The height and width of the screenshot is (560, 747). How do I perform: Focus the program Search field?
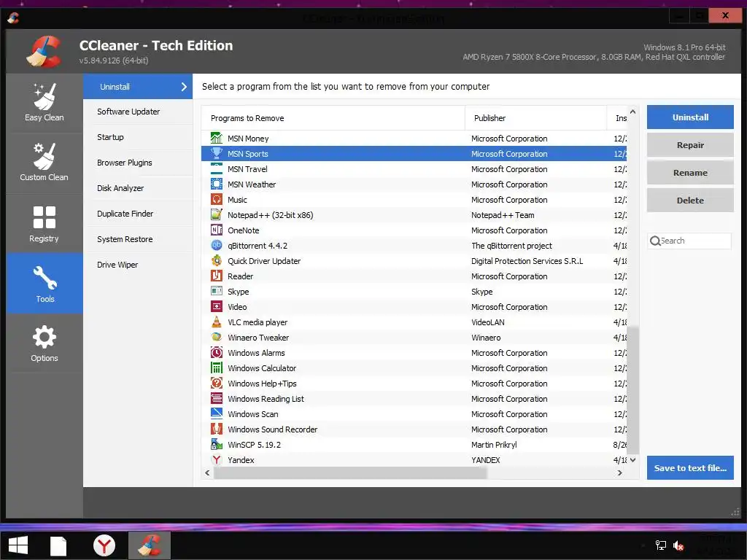pyautogui.click(x=689, y=241)
